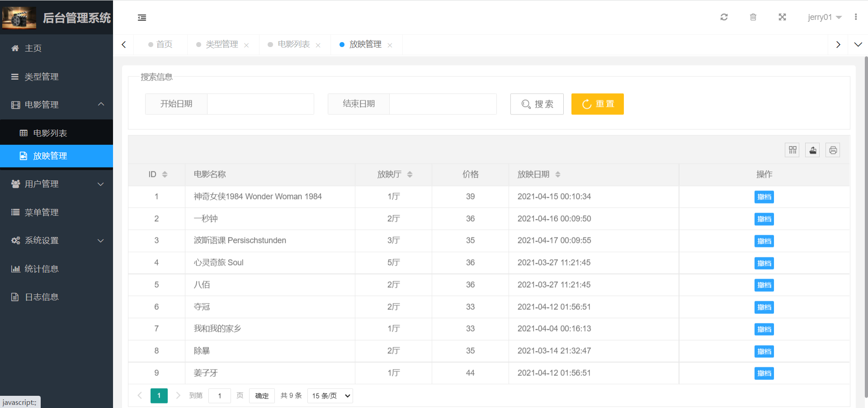The height and width of the screenshot is (408, 868).
Task: Click the orange 重置 button
Action: click(x=598, y=104)
